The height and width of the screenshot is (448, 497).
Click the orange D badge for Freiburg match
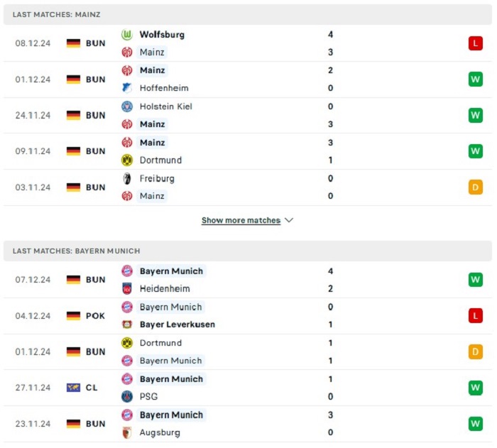coord(475,187)
